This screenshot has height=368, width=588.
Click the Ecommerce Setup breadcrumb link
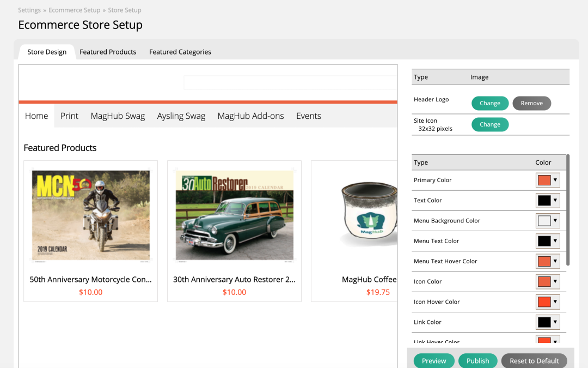coord(74,10)
